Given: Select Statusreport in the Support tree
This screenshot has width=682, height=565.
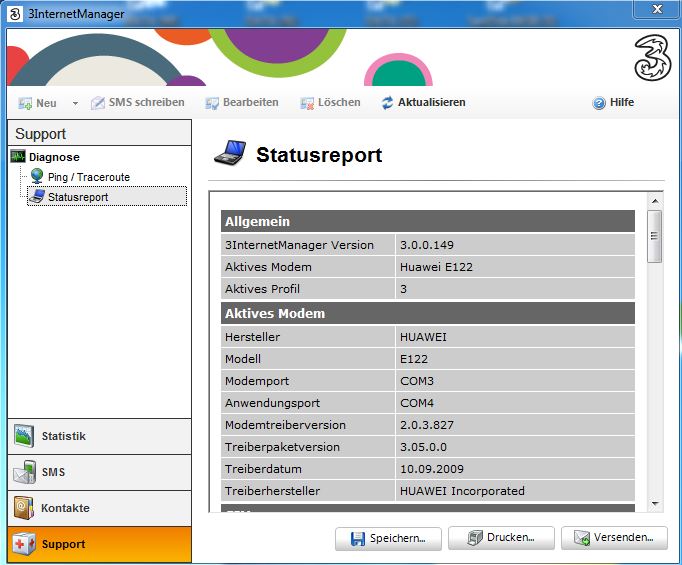Looking at the screenshot, I should pos(107,196).
